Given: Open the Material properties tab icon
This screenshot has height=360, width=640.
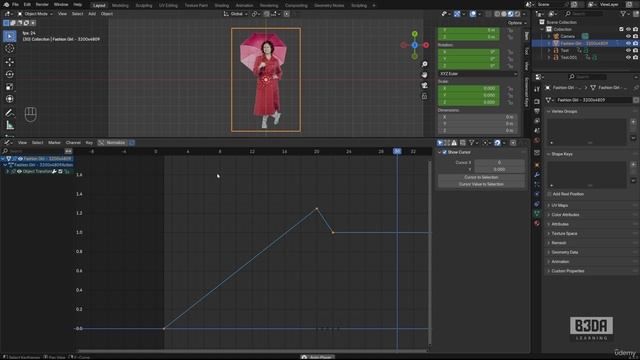Looking at the screenshot, I should coord(537,223).
